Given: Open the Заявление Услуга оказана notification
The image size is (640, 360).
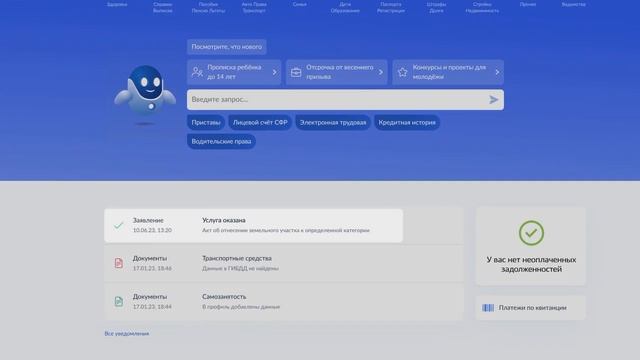Looking at the screenshot, I should tap(253, 225).
